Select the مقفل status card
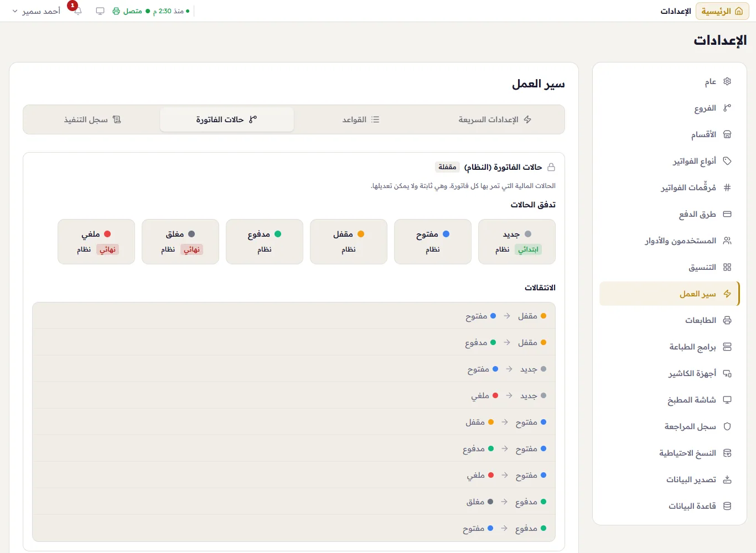The image size is (756, 553). point(349,242)
